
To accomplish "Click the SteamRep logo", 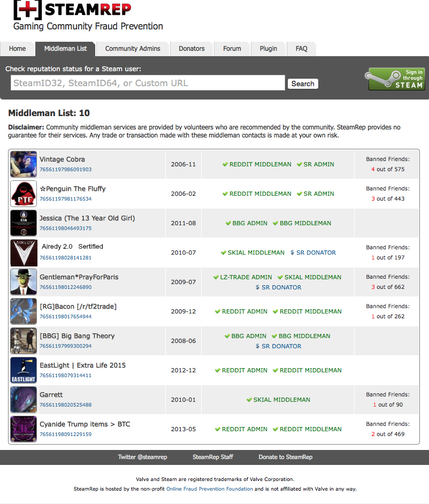I will click(72, 10).
